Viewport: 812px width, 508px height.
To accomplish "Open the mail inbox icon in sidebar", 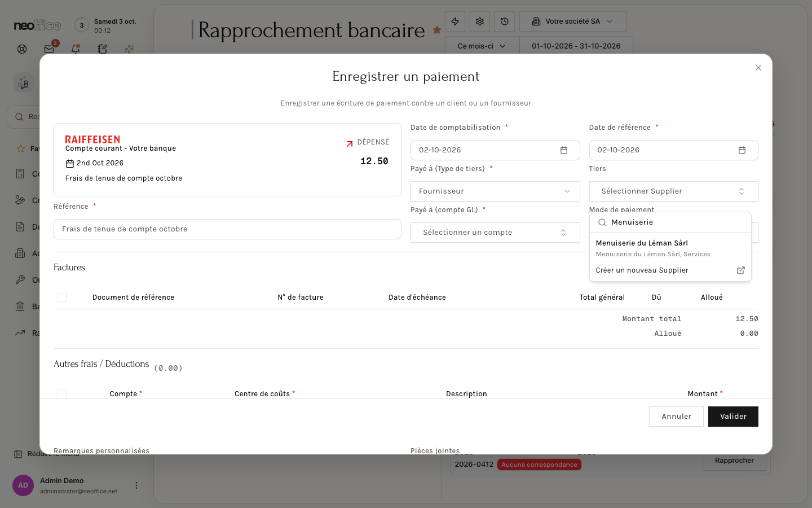I will (x=49, y=49).
